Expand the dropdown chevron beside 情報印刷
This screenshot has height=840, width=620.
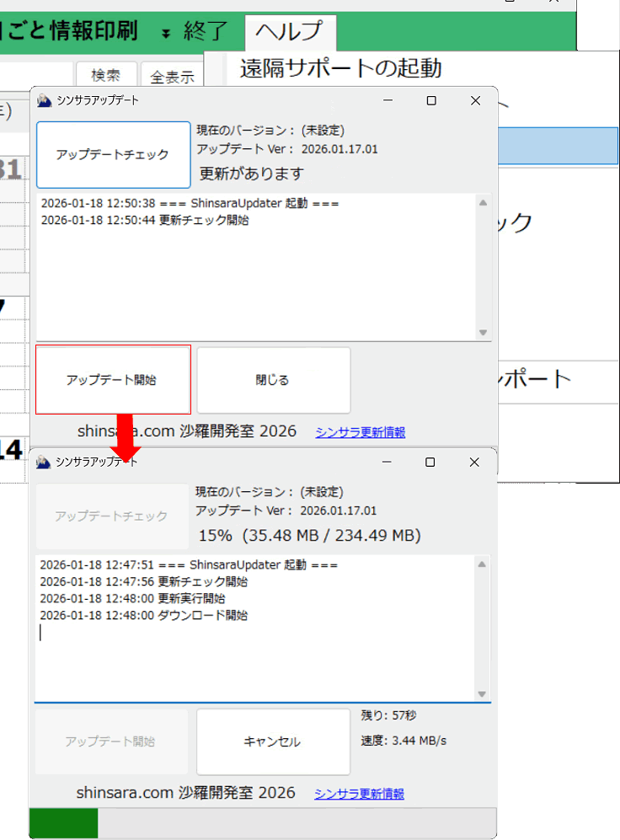pos(165,33)
